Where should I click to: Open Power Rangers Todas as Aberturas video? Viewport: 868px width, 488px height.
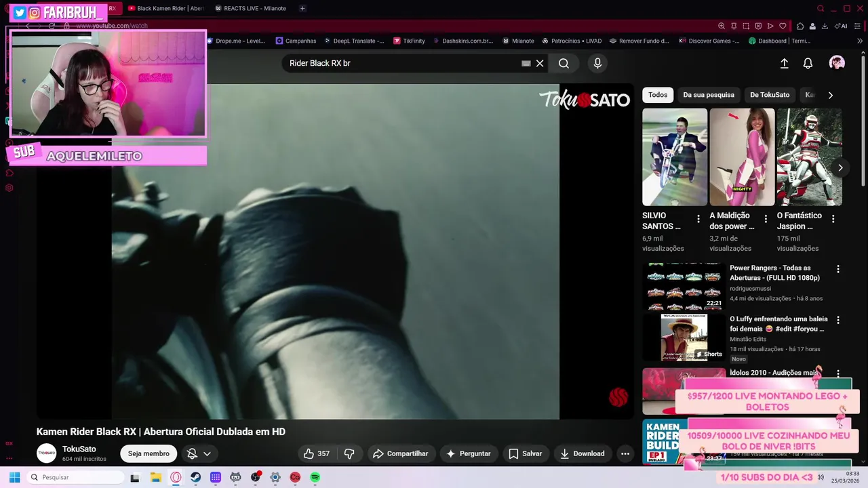click(684, 286)
